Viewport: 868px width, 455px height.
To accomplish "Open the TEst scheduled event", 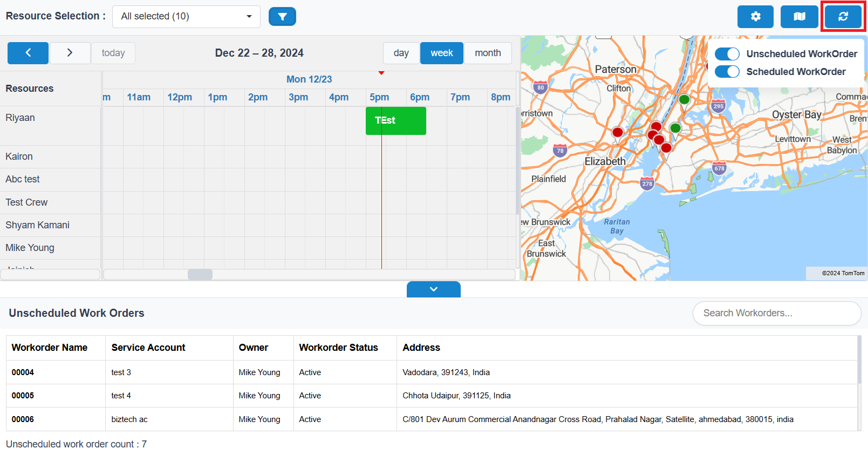I will click(396, 121).
